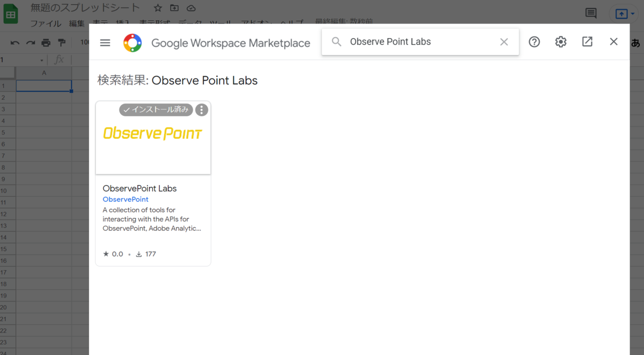Select cell A1 in the sheet
The width and height of the screenshot is (644, 355).
[x=44, y=86]
